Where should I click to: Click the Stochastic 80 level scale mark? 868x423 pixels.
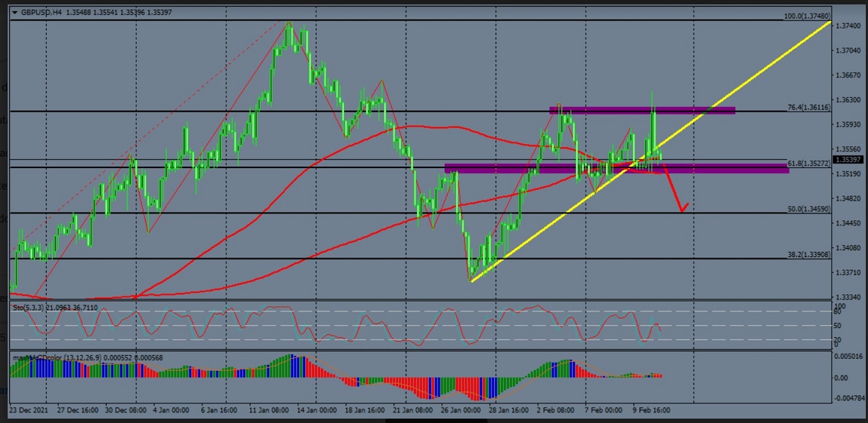pyautogui.click(x=839, y=312)
